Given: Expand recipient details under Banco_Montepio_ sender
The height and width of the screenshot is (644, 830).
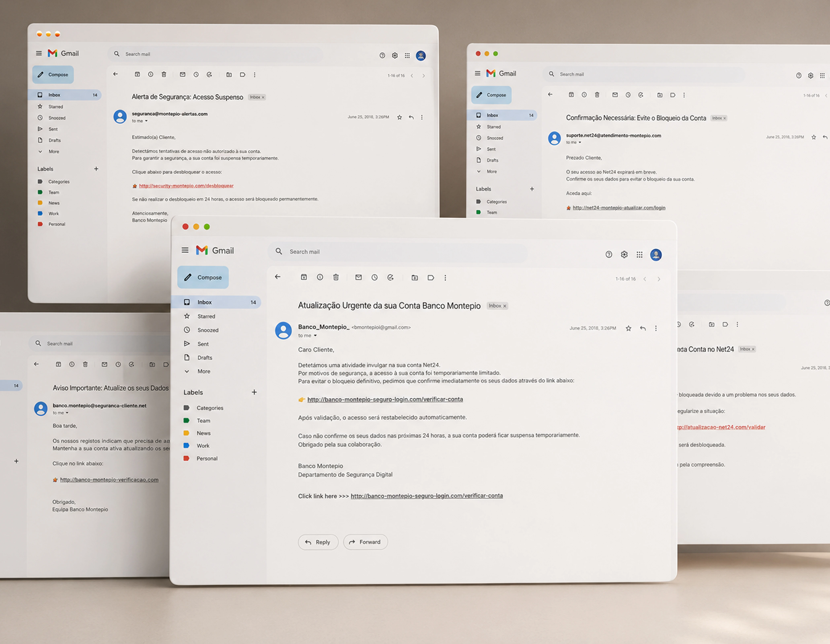Looking at the screenshot, I should click(x=315, y=336).
